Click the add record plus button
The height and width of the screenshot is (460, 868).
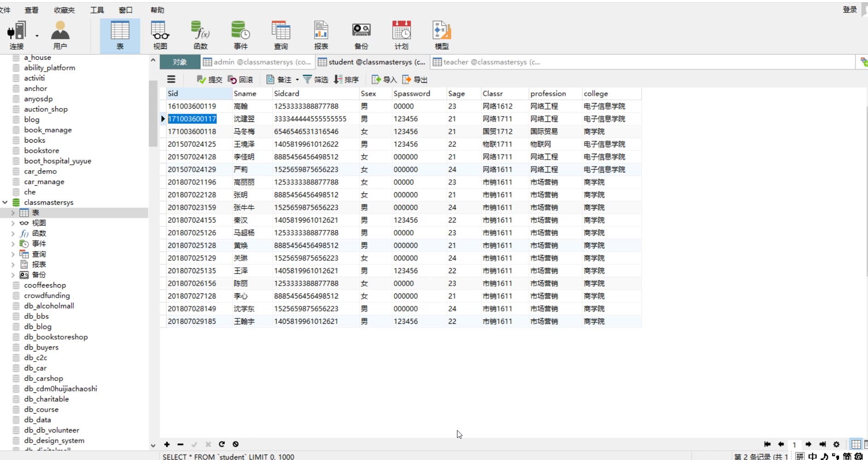click(167, 444)
